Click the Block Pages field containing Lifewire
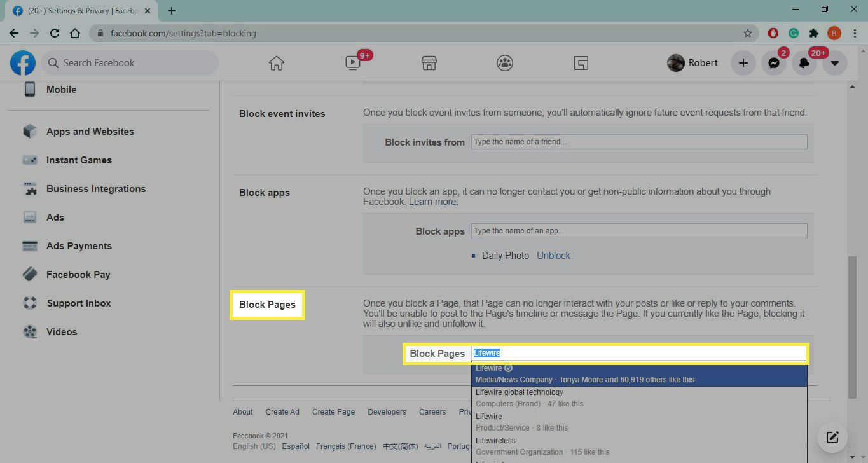This screenshot has height=463, width=868. [639, 353]
